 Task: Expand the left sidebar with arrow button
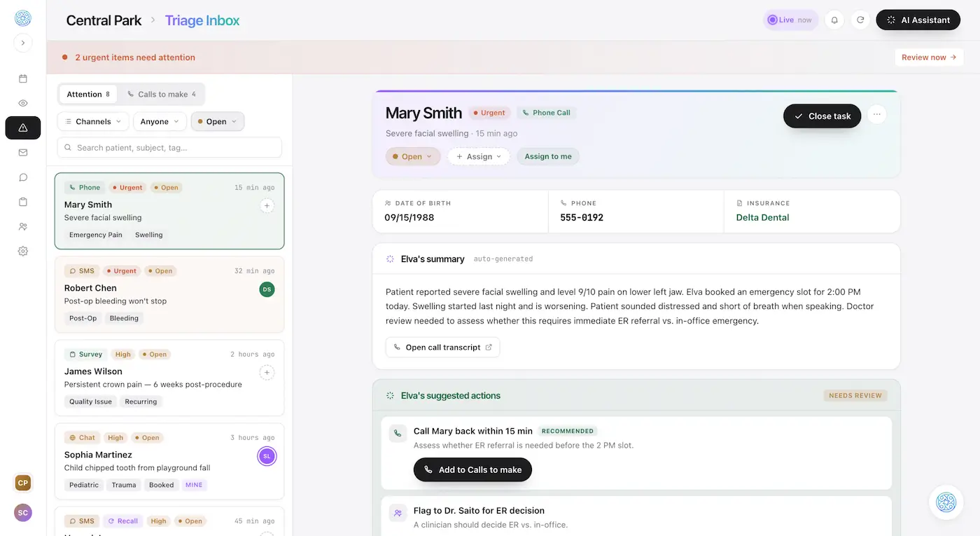[22, 43]
